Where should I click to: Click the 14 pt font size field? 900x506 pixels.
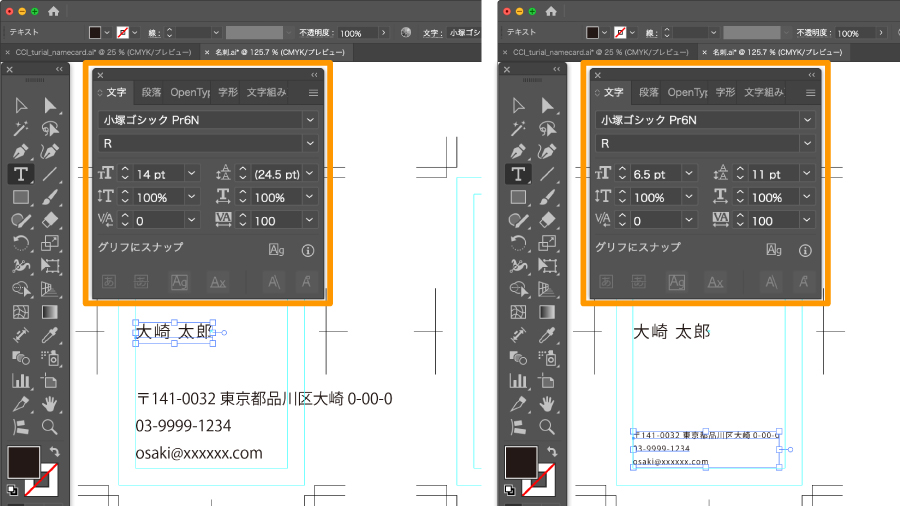tap(159, 174)
